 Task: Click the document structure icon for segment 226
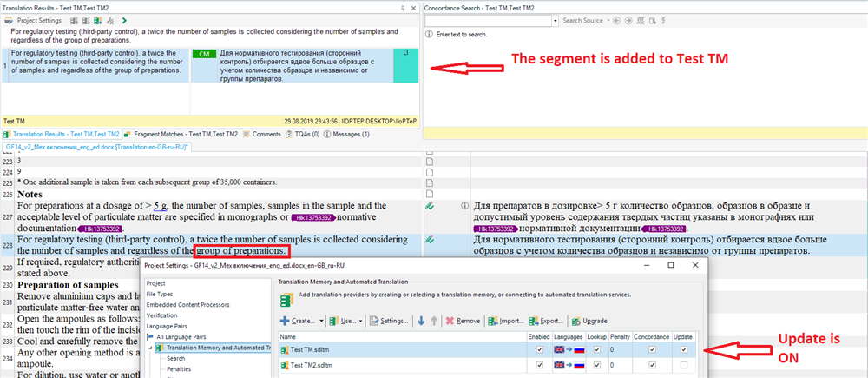pyautogui.click(x=429, y=194)
